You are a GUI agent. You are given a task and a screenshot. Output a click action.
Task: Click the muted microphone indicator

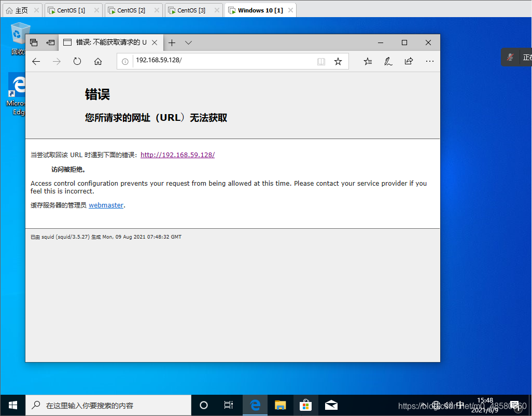click(510, 58)
